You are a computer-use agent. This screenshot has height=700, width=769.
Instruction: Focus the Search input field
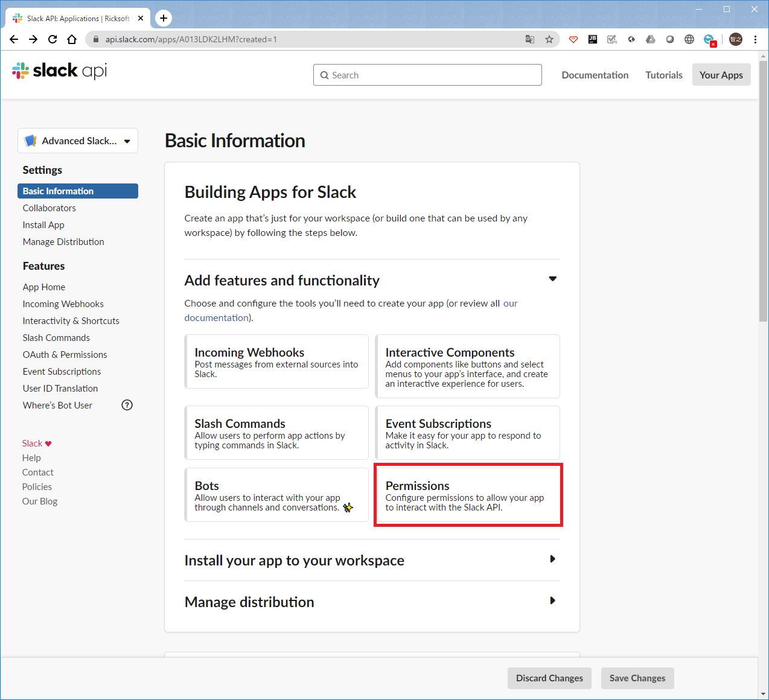[x=427, y=75]
